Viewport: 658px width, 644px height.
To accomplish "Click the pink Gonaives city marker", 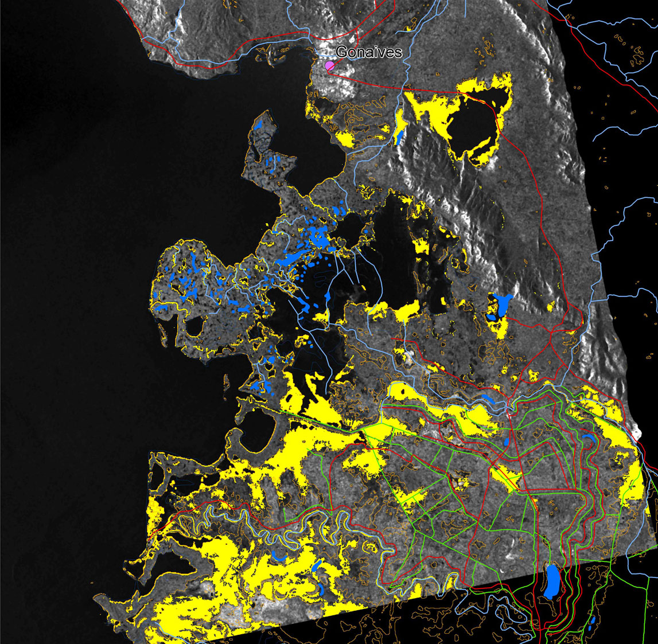I will pyautogui.click(x=330, y=66).
